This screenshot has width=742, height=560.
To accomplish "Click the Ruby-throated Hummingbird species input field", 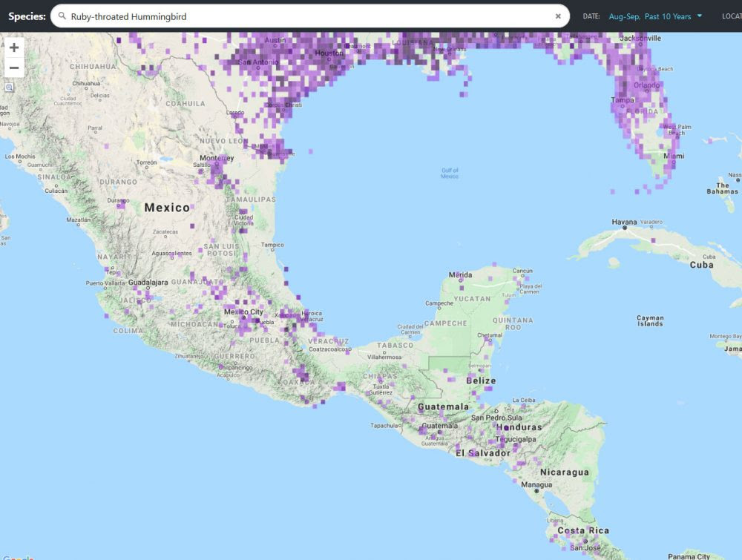I will [x=310, y=16].
